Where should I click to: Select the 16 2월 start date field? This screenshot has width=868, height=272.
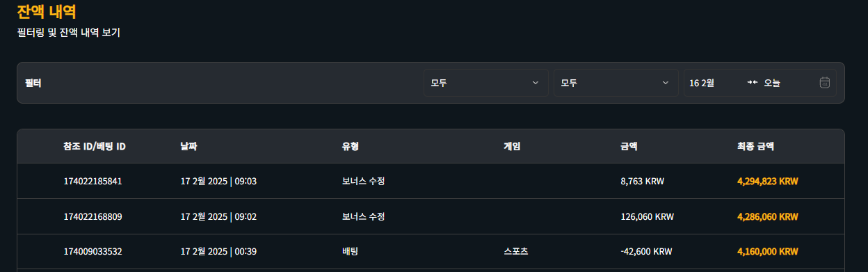click(702, 83)
